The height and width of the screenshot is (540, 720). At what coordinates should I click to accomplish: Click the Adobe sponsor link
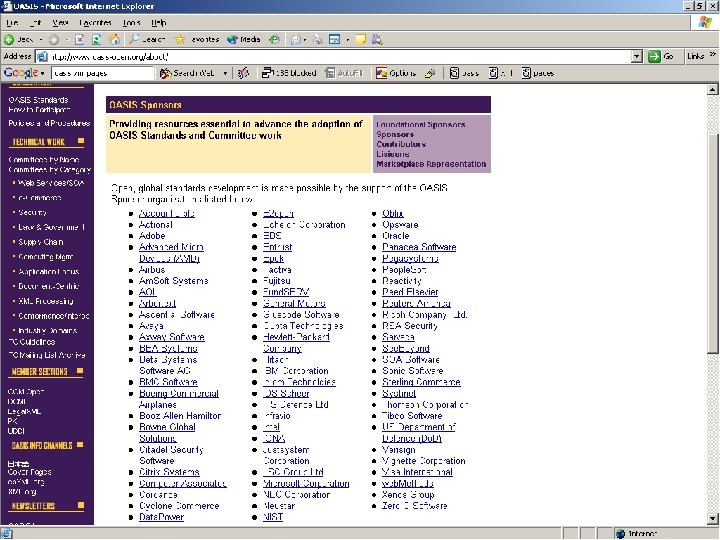[152, 236]
